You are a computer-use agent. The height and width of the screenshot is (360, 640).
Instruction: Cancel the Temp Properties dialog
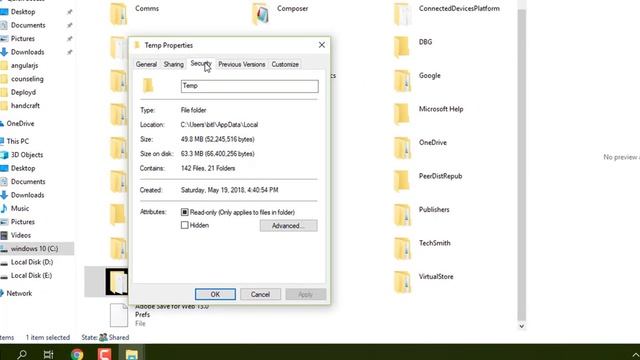[x=260, y=294]
